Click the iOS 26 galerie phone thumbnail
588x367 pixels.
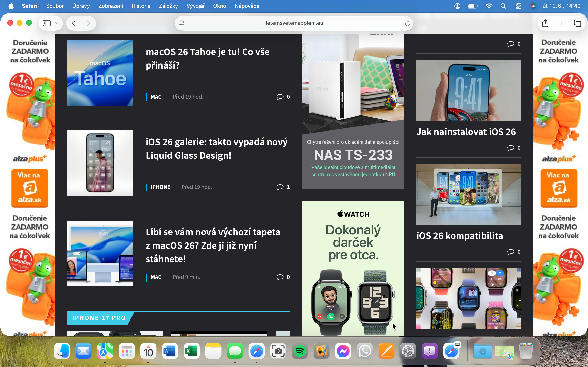pos(100,163)
